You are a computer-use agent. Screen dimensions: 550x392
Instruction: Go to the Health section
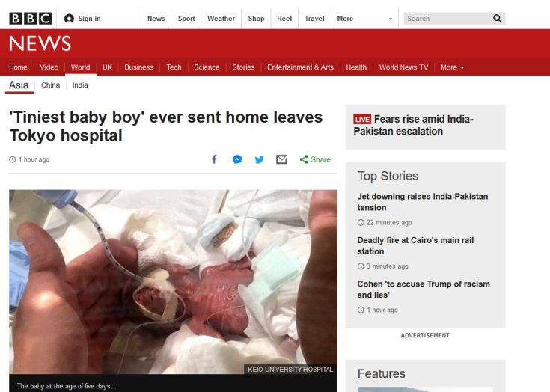356,67
